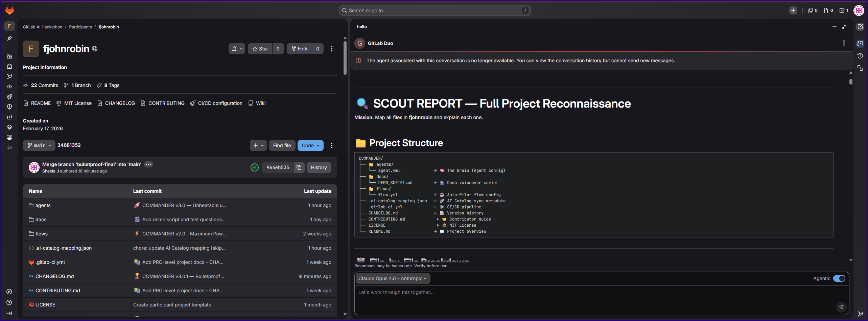Open the CONTRIBUTING link
Image resolution: width=868 pixels, height=321 pixels.
(163, 103)
